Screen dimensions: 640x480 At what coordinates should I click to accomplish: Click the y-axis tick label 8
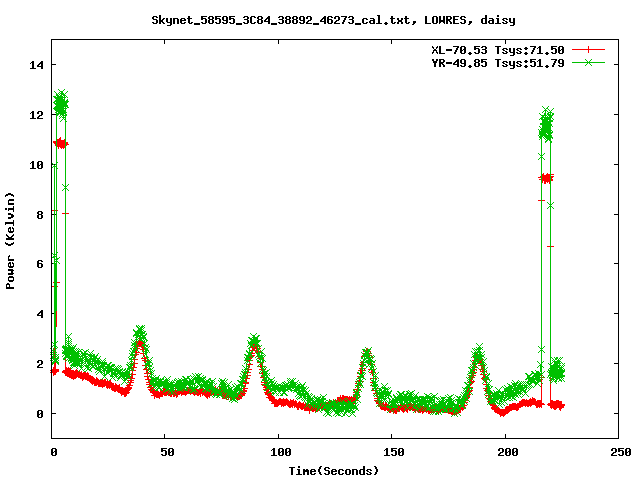pos(40,215)
